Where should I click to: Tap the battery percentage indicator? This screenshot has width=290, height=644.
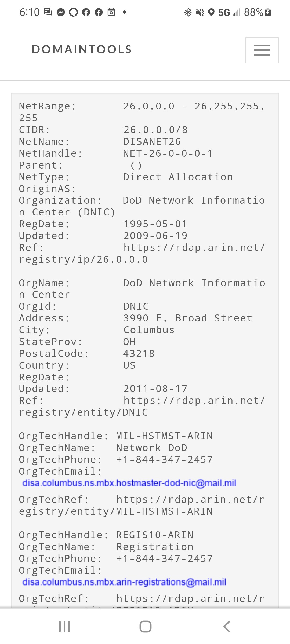pos(253,12)
